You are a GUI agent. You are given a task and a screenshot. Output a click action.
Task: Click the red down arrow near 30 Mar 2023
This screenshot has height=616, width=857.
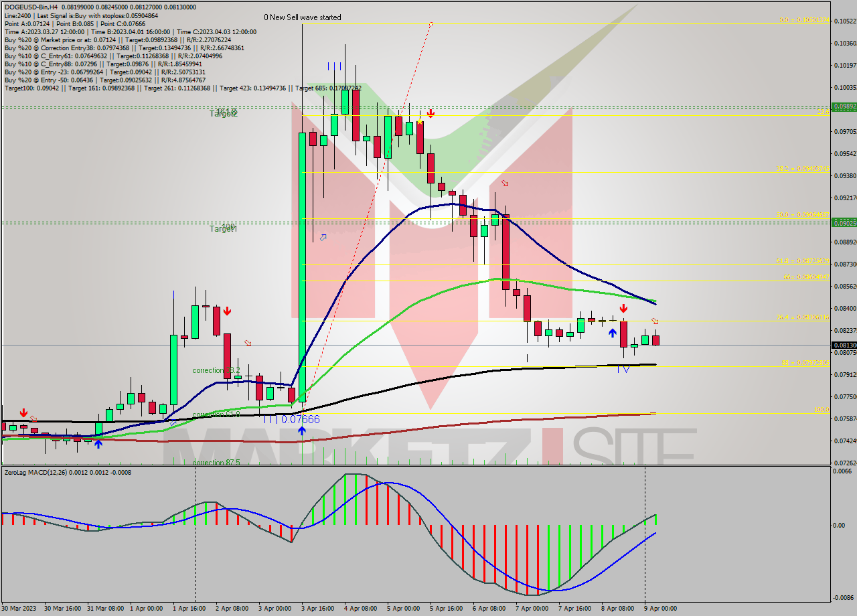click(x=24, y=413)
